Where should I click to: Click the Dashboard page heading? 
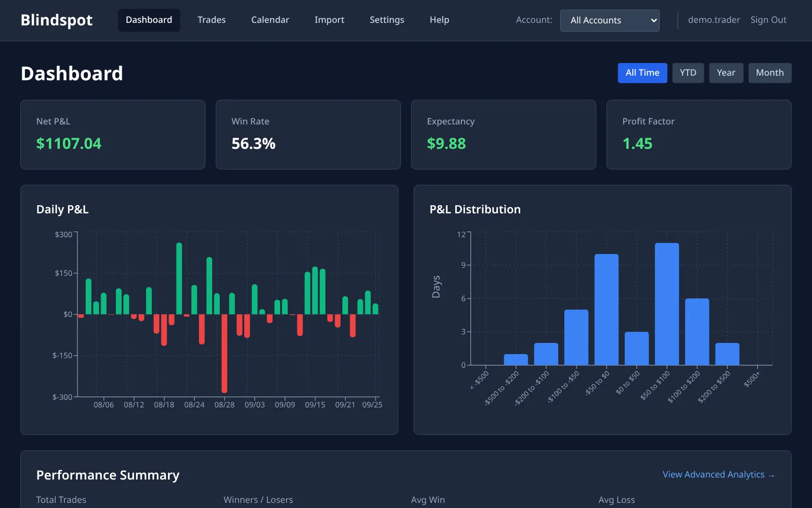(72, 74)
